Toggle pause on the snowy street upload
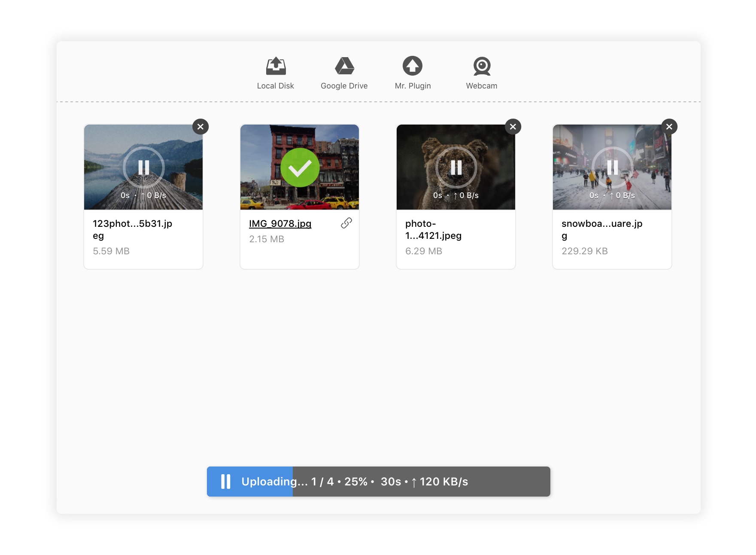Viewport: 756px width, 555px height. [613, 168]
